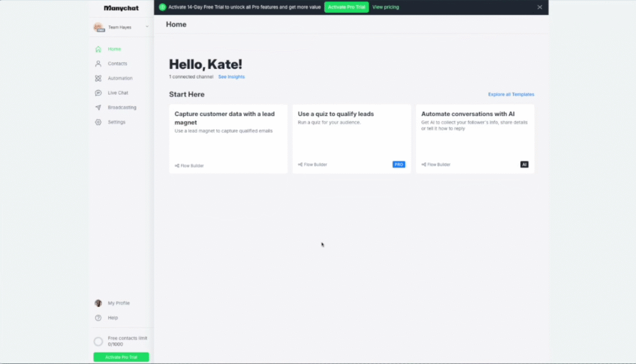
Task: Open Explore all Templates link
Action: click(x=511, y=94)
